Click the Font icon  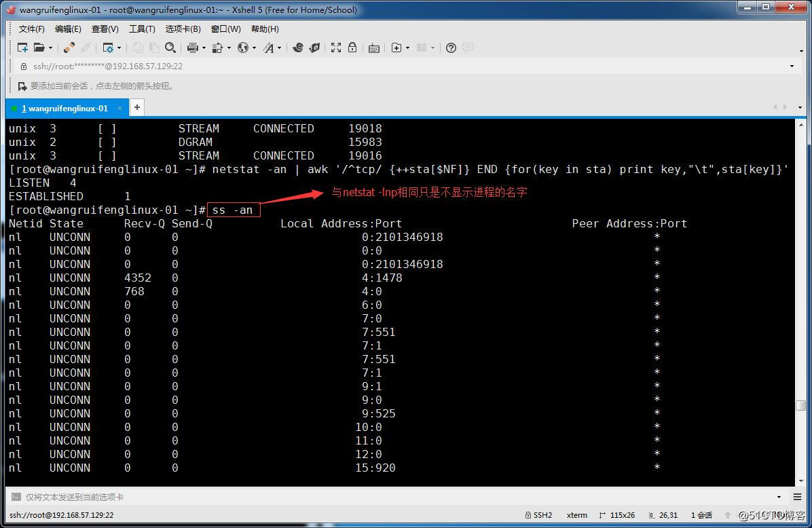268,48
